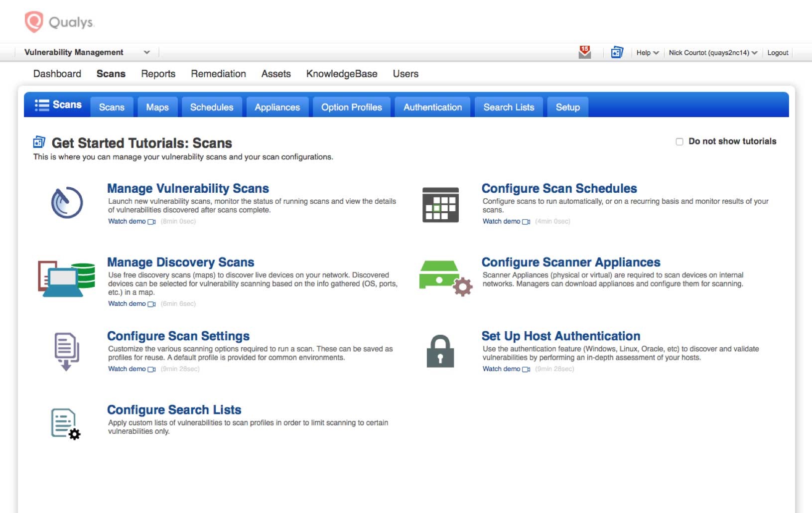Open the KnowledgeBase menu

(x=342, y=74)
